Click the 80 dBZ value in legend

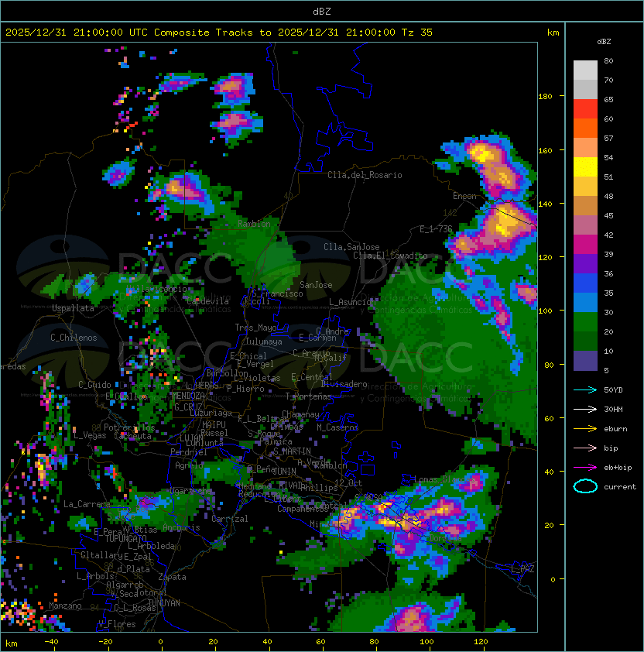[x=608, y=60]
